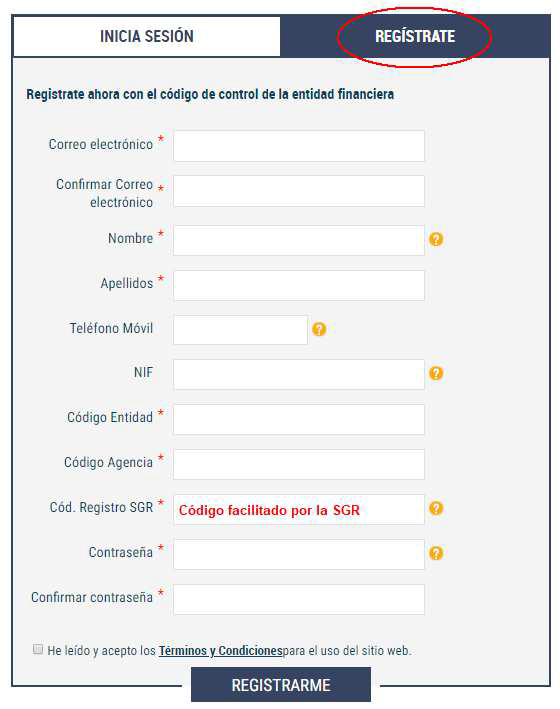
Task: Select the Nombre text field
Action: (x=299, y=240)
